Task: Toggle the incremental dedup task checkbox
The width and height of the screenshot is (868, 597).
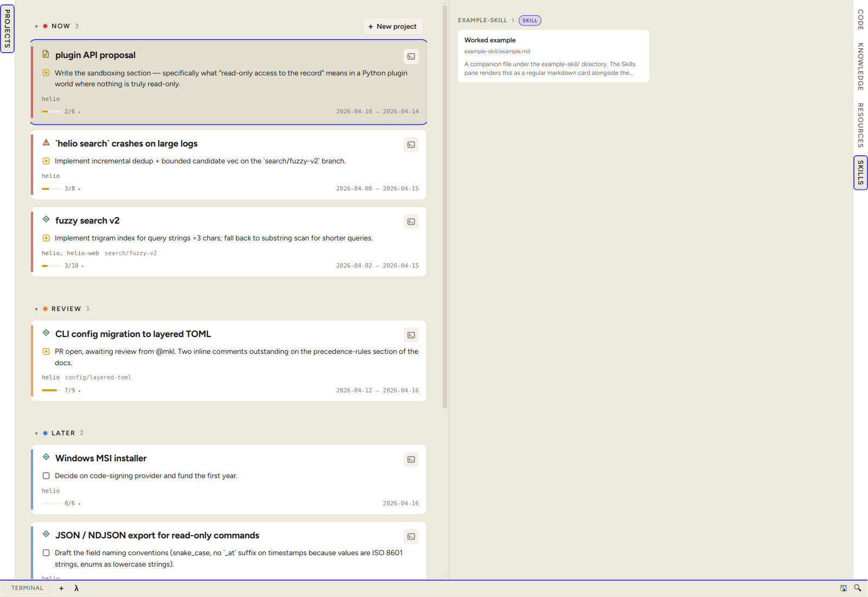Action: (x=46, y=161)
